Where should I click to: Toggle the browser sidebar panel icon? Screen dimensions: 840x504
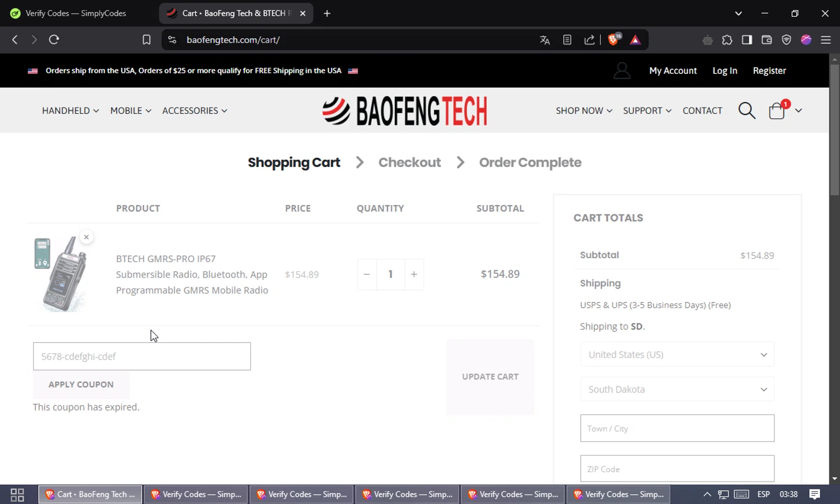(747, 40)
